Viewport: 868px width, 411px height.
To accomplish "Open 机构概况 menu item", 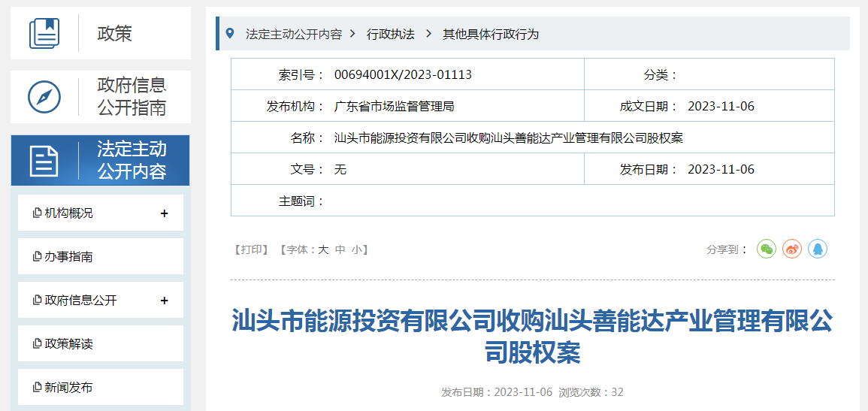I will point(101,213).
